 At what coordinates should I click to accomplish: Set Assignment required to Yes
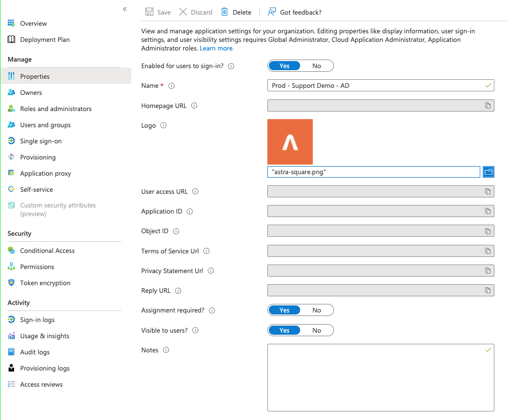pos(284,310)
